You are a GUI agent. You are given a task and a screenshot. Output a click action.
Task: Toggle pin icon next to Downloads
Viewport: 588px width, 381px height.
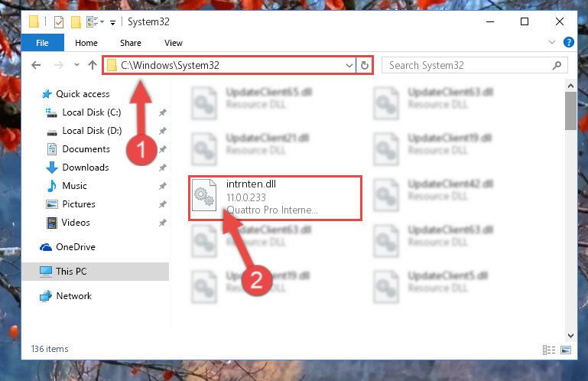162,168
